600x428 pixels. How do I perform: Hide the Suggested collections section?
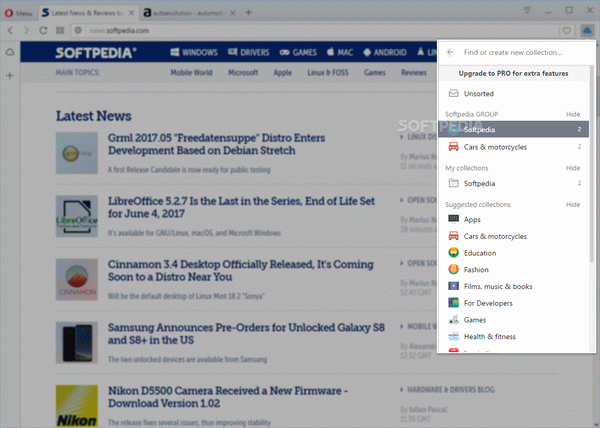(573, 205)
